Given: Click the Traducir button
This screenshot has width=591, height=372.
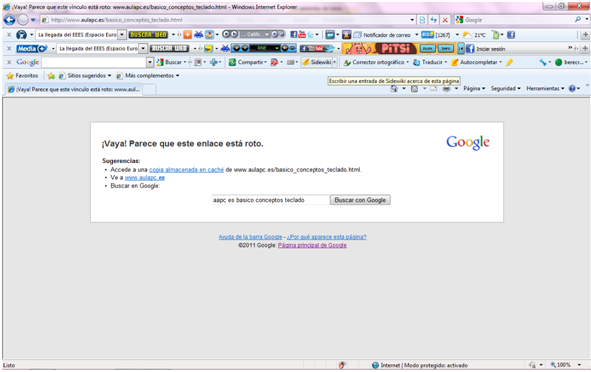Looking at the screenshot, I should [429, 62].
